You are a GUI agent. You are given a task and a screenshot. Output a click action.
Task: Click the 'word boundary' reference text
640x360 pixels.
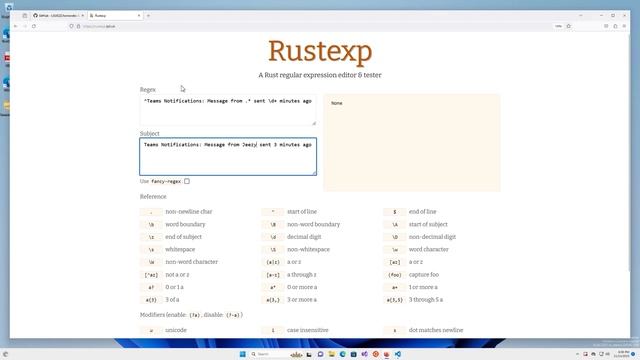(185, 224)
